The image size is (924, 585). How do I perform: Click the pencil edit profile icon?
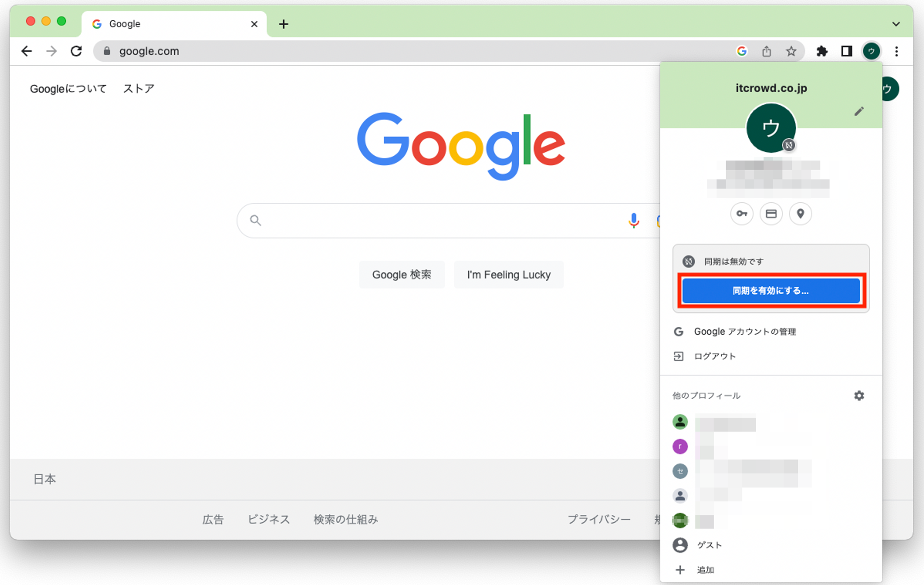point(859,111)
